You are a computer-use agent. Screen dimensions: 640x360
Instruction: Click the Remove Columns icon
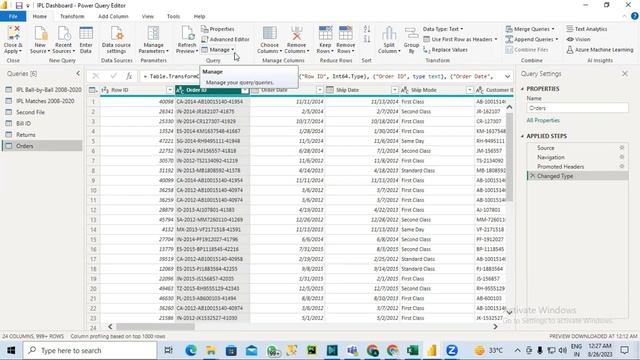click(296, 33)
